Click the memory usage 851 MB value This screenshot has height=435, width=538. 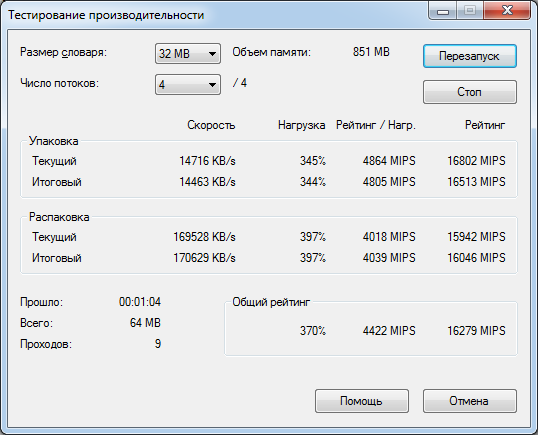(371, 52)
